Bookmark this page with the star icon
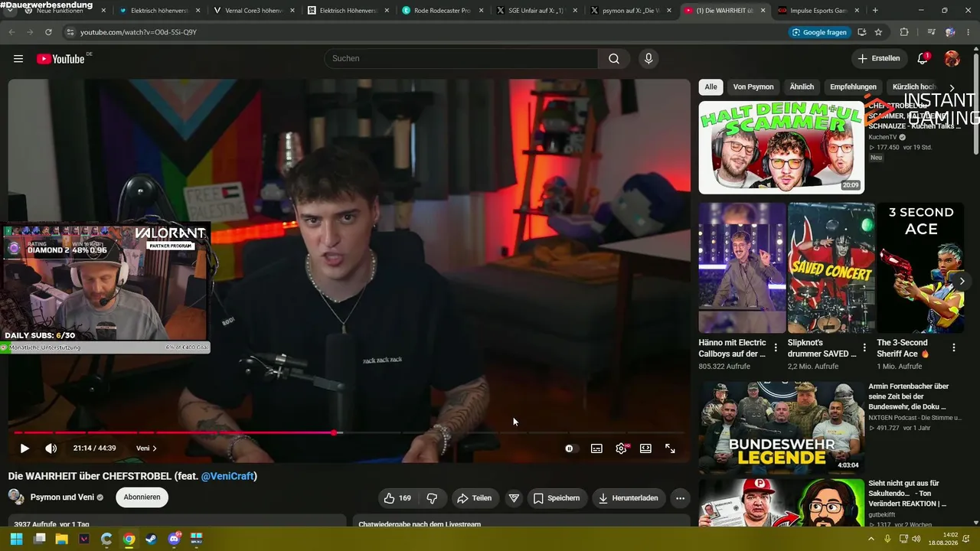Image resolution: width=980 pixels, height=551 pixels. 878,32
